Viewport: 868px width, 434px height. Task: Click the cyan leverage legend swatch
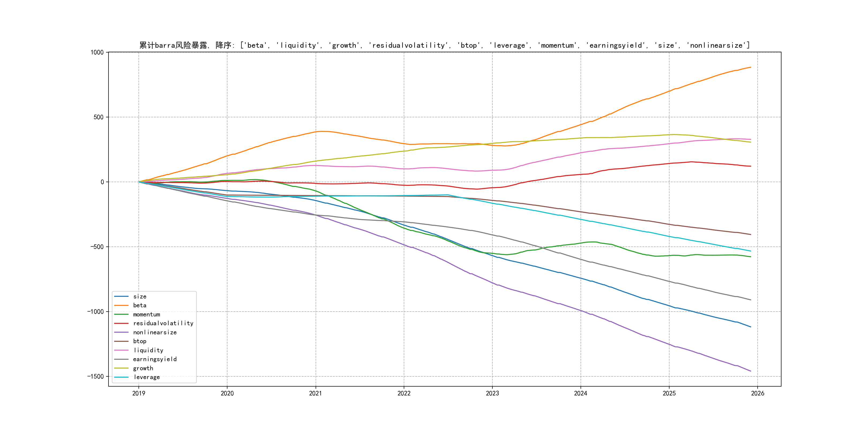121,377
